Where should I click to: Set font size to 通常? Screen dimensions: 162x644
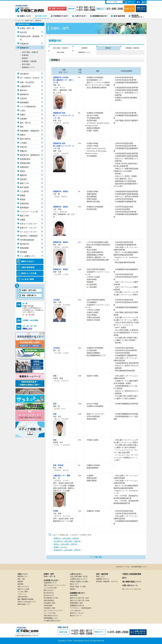point(138,2)
